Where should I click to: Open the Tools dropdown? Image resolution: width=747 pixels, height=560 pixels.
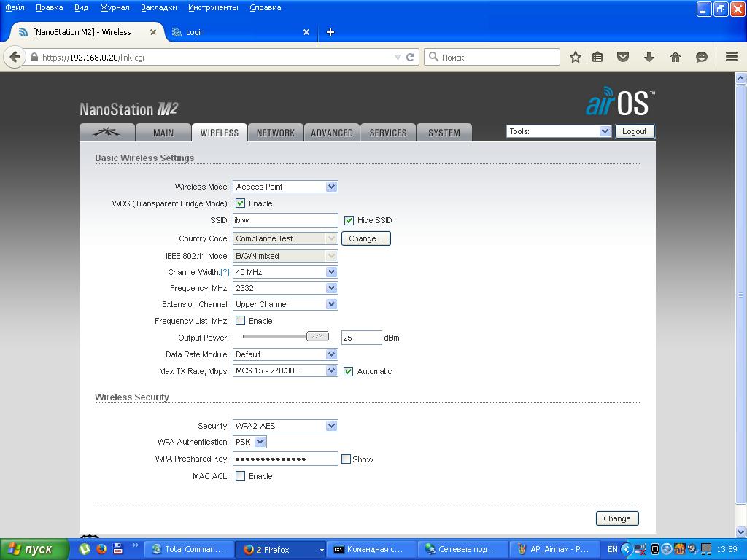(559, 131)
